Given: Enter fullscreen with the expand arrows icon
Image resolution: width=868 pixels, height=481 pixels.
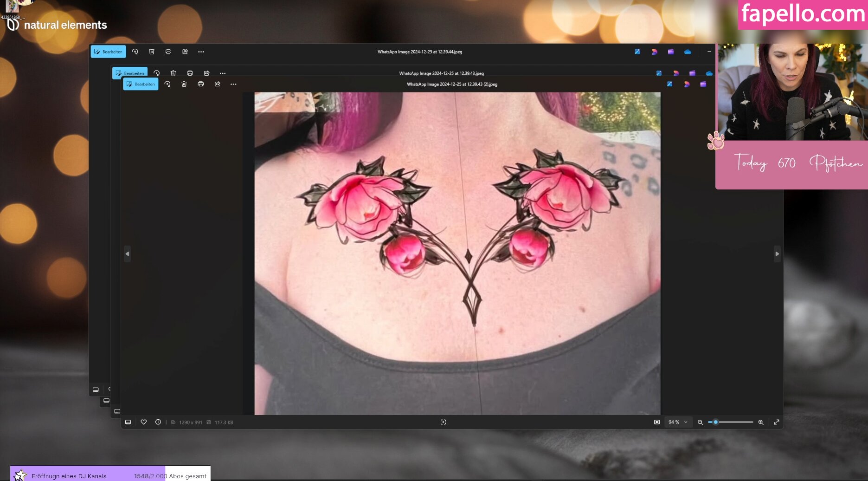Looking at the screenshot, I should tap(777, 422).
